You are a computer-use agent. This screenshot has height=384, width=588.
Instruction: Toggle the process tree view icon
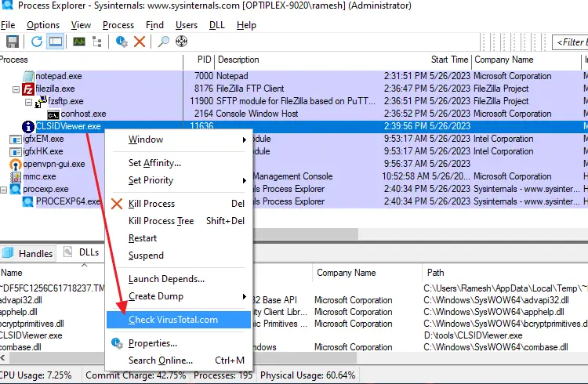(98, 42)
